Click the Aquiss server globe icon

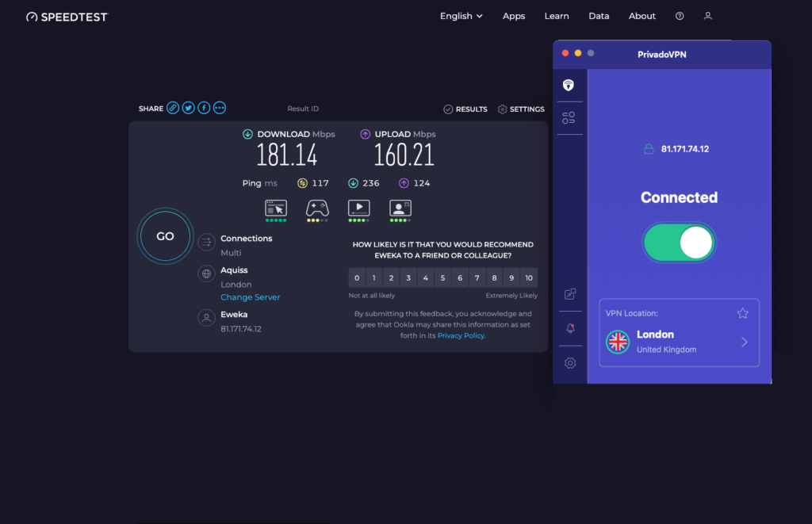coord(207,273)
